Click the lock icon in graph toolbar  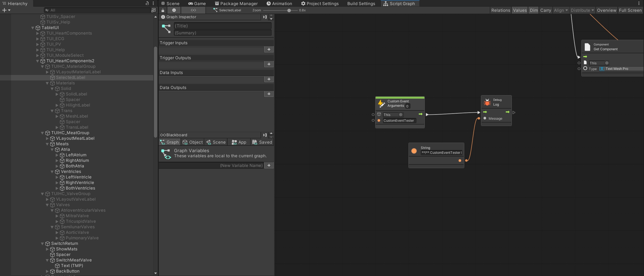click(x=163, y=10)
